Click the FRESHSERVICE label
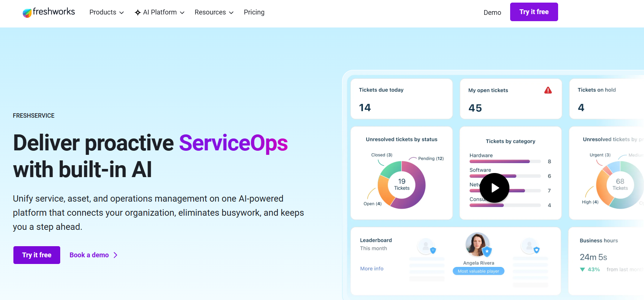 pyautogui.click(x=34, y=116)
